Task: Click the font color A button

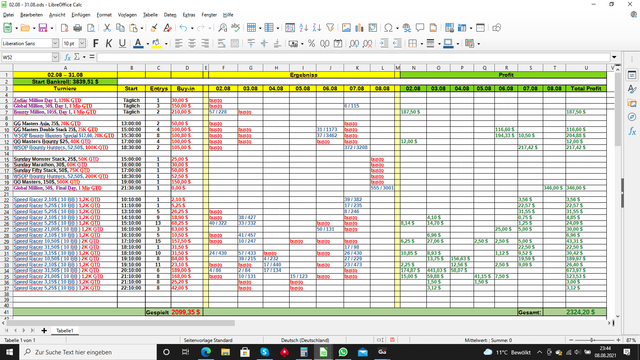Action: coord(138,43)
